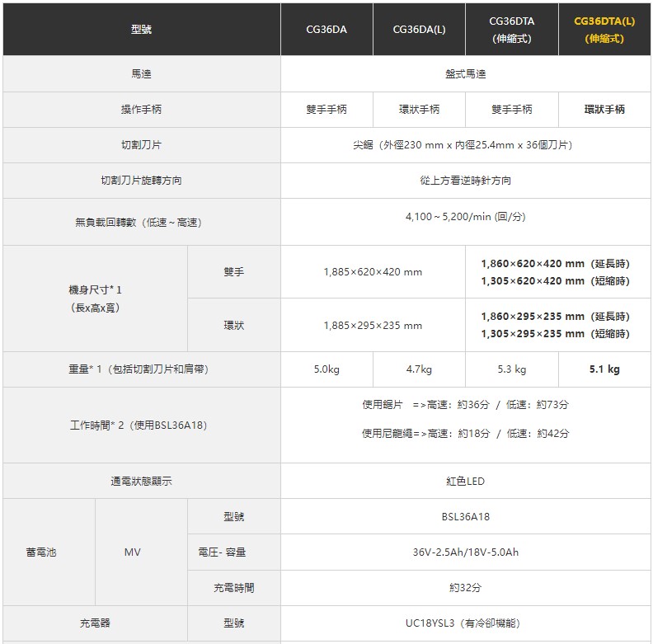This screenshot has width=653, height=644.
Task: Click the 馬達 row label
Action: (x=141, y=74)
